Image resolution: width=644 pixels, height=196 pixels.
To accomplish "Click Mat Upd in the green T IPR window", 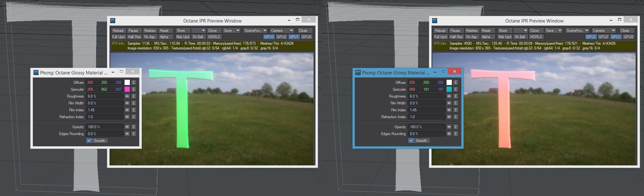I will coord(183,37).
